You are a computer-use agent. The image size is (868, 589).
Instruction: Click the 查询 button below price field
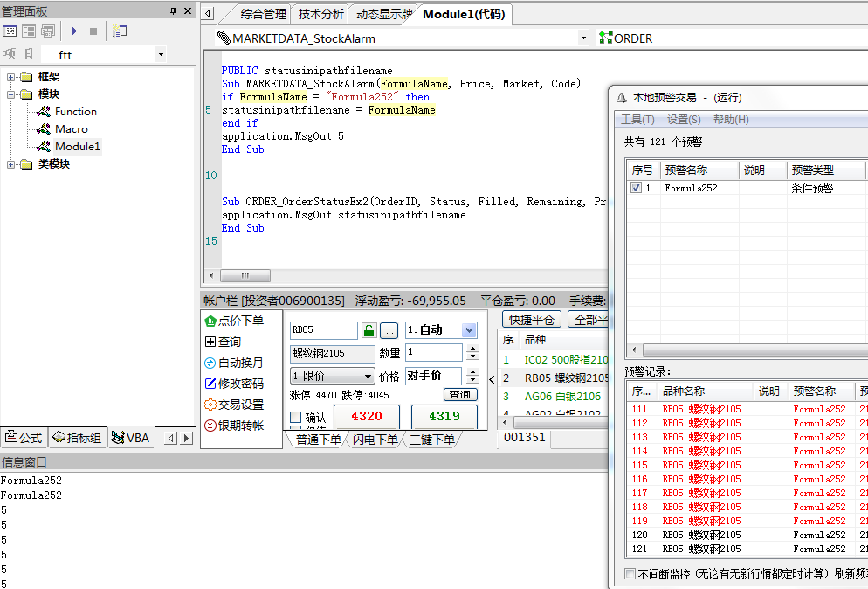(460, 394)
